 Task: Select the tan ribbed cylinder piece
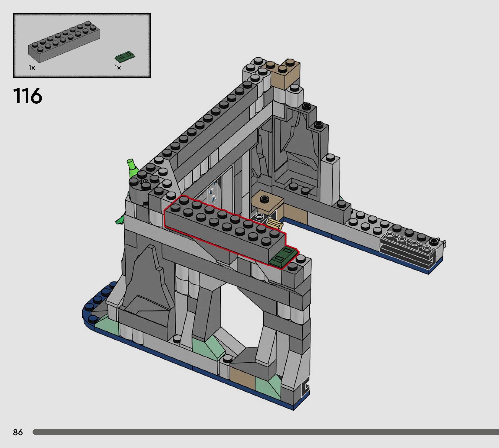click(x=275, y=224)
